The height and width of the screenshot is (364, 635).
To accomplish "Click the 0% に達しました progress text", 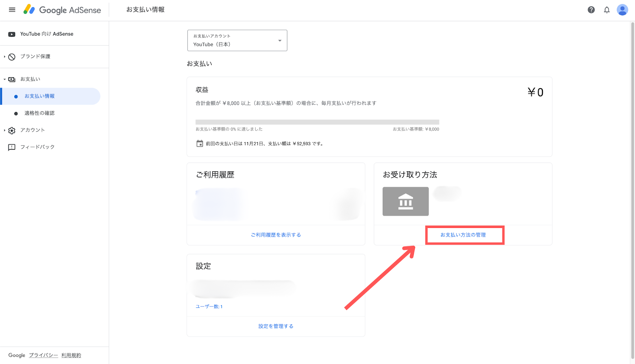I will 229,129.
